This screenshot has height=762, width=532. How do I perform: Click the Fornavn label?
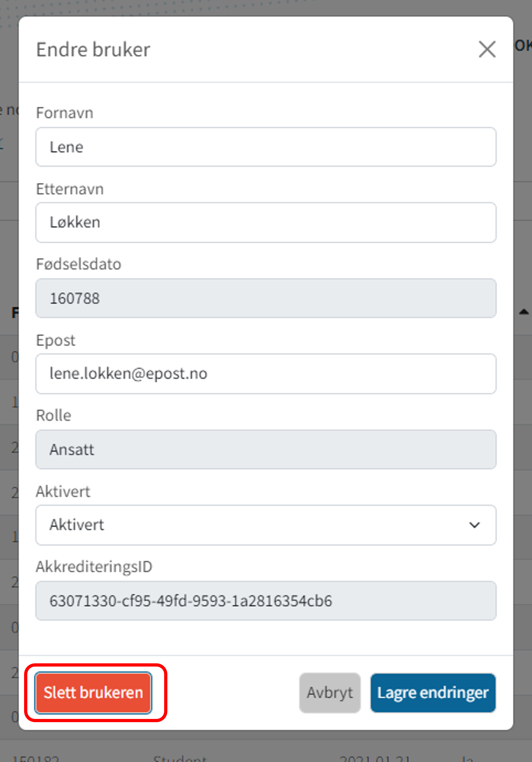(65, 113)
